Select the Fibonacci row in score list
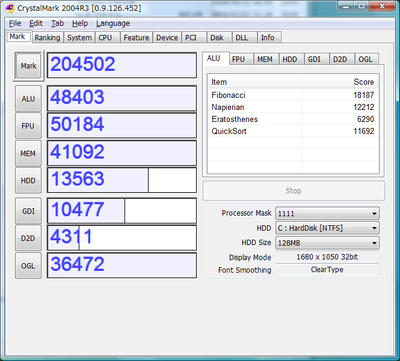This screenshot has width=400, height=361. coord(293,95)
